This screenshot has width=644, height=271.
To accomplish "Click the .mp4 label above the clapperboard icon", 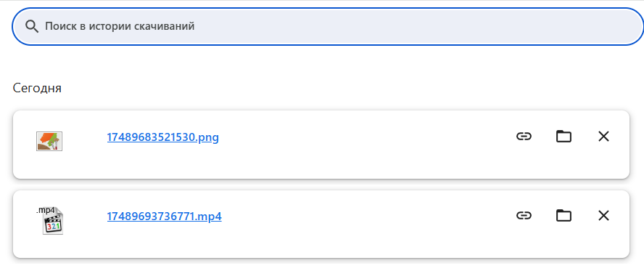I will point(46,210).
